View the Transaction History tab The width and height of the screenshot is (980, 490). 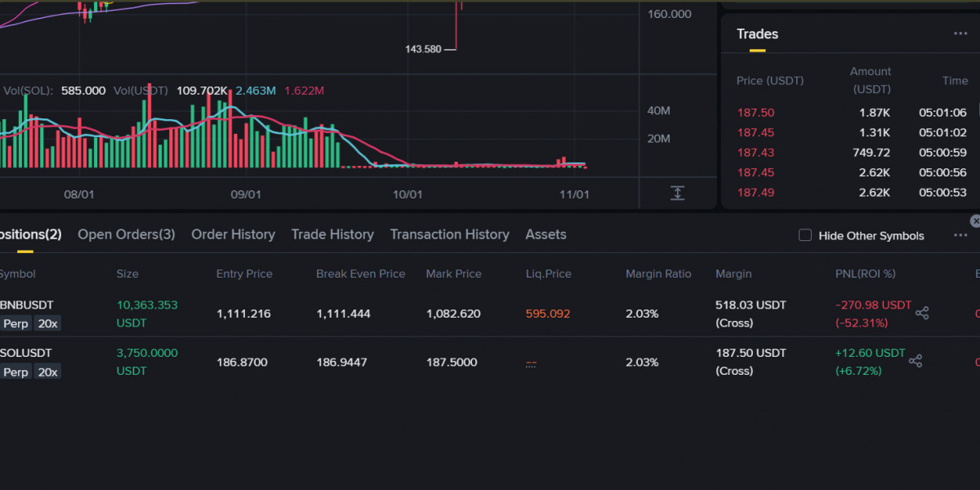coord(449,234)
